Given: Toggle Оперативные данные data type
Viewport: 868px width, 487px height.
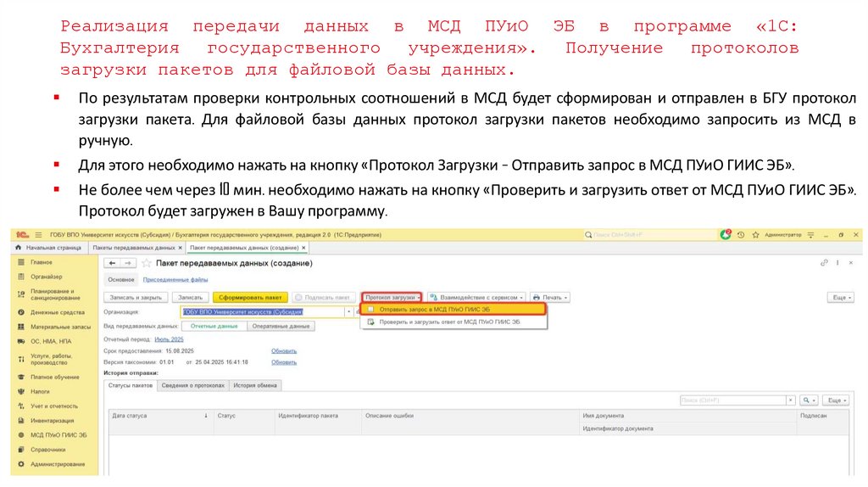Looking at the screenshot, I should (281, 327).
